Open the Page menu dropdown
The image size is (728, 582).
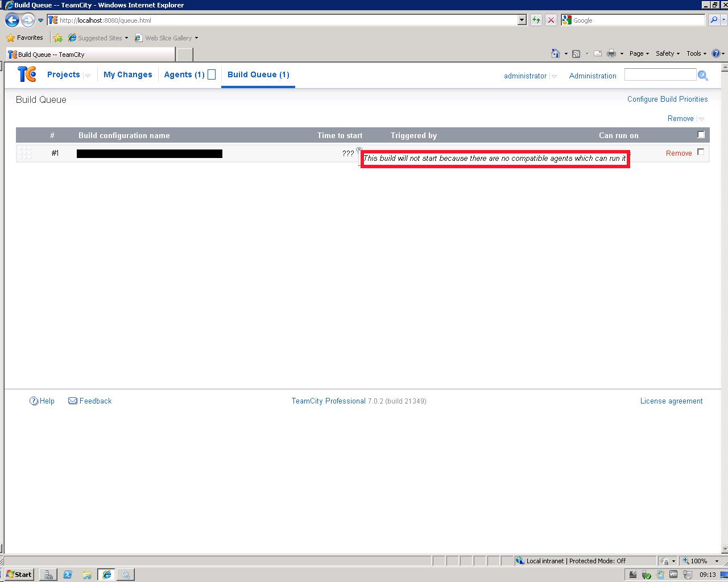[x=639, y=53]
